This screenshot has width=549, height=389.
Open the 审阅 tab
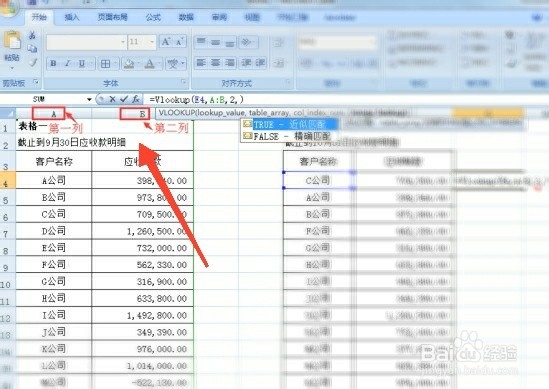click(219, 17)
